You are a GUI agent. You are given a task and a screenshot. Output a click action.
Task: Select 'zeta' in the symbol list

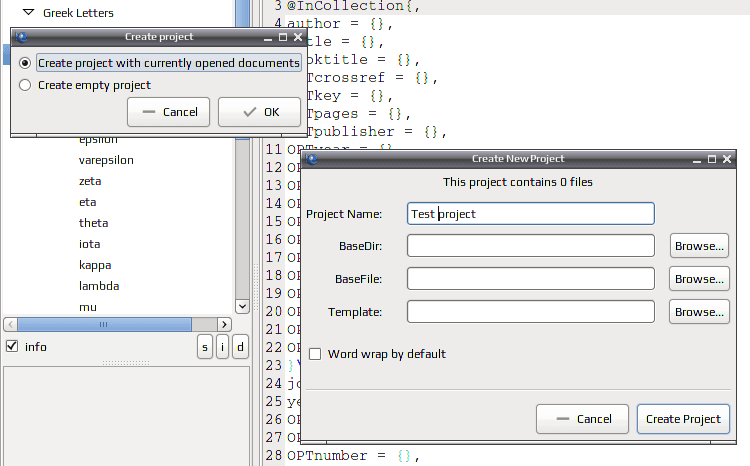tap(90, 181)
